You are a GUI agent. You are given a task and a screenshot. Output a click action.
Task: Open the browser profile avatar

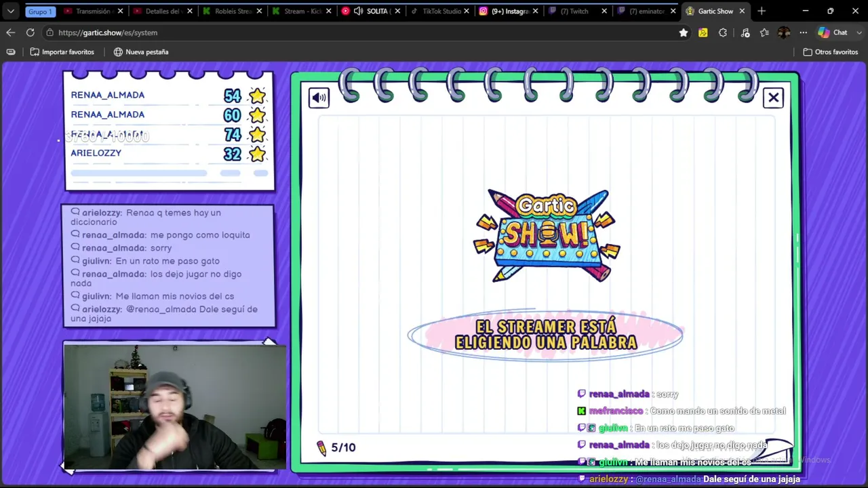(x=784, y=33)
